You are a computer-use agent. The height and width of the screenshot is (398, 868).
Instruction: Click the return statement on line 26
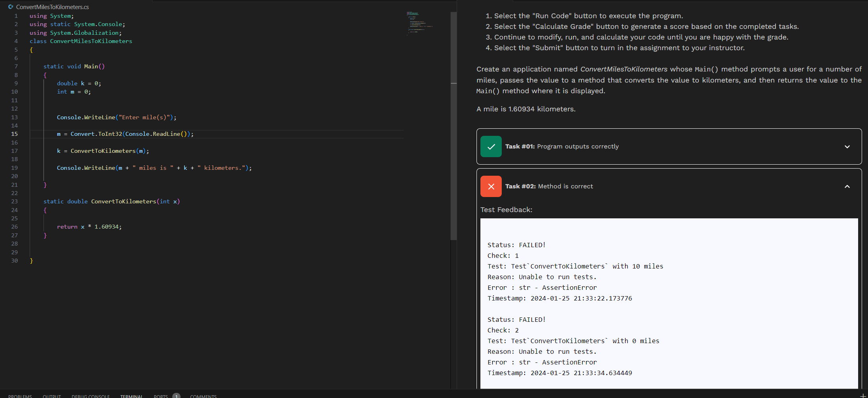(x=89, y=227)
